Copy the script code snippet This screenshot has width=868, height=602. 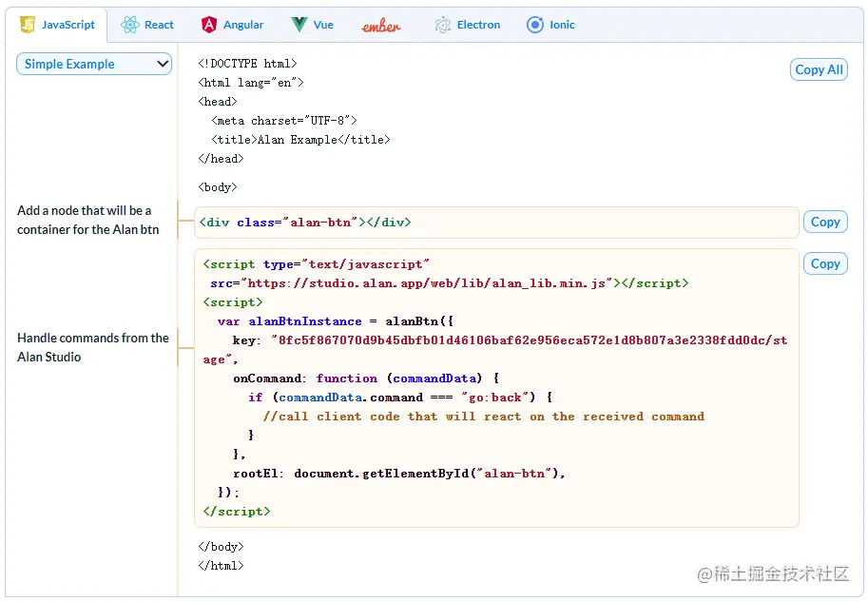(824, 263)
